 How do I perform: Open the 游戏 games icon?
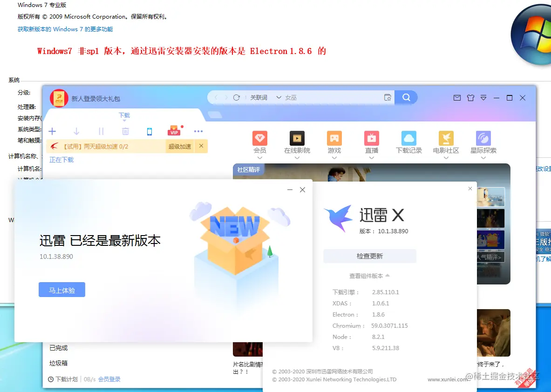click(x=334, y=138)
